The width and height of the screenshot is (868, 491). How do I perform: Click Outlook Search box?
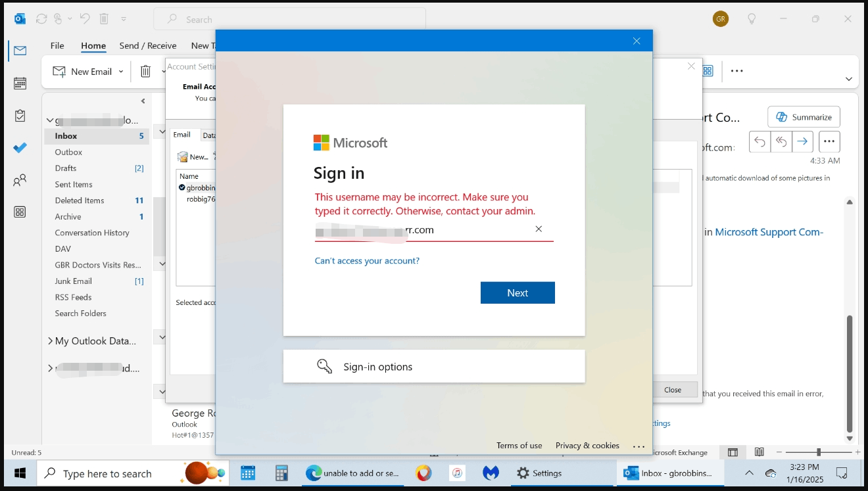290,19
